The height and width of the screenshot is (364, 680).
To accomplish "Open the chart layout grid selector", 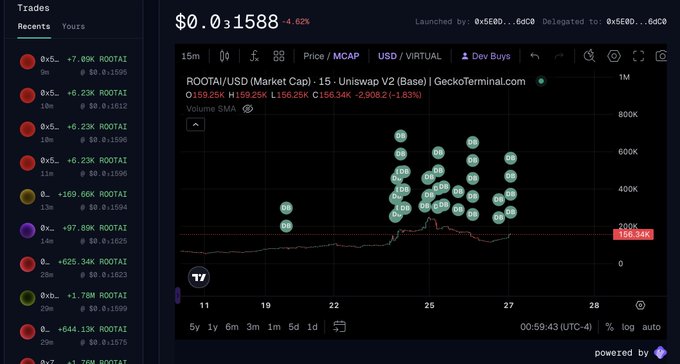I will (278, 56).
